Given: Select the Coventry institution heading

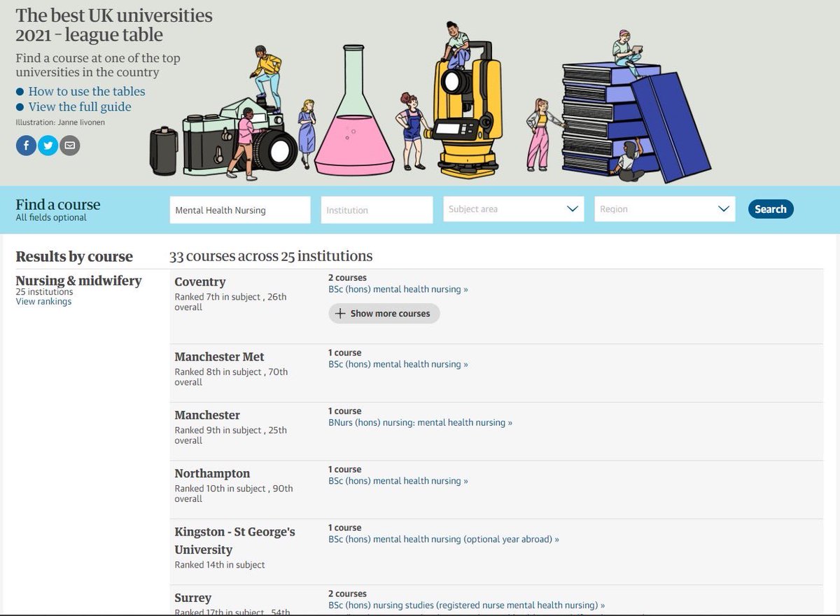Looking at the screenshot, I should (x=200, y=281).
